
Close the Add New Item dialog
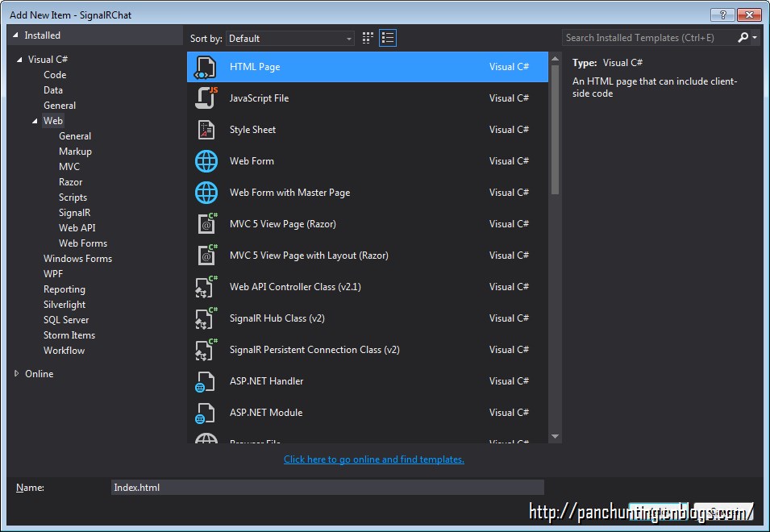[x=749, y=15]
